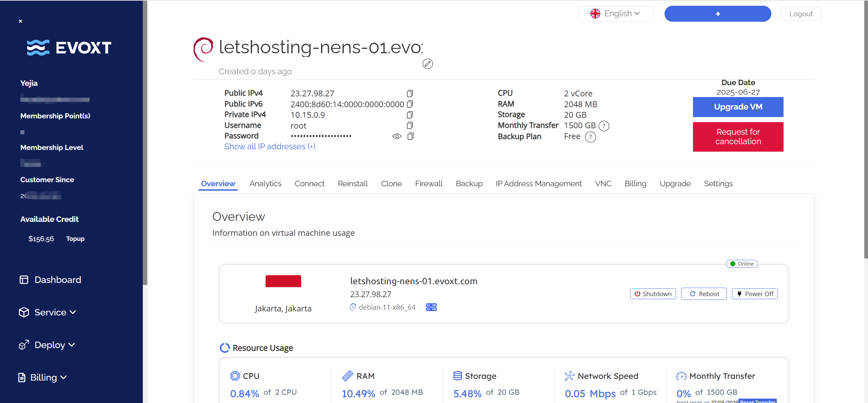868x403 pixels.
Task: Click the sidebar vertical scrollbar
Action: coord(145,142)
